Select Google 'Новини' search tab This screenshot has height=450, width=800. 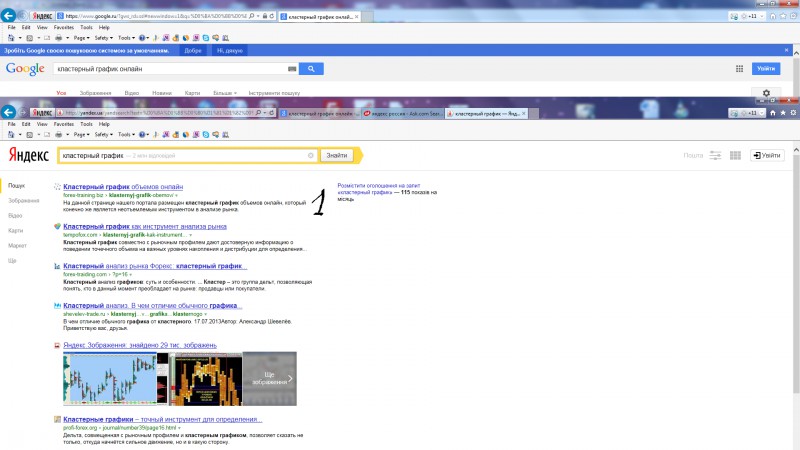(x=162, y=93)
